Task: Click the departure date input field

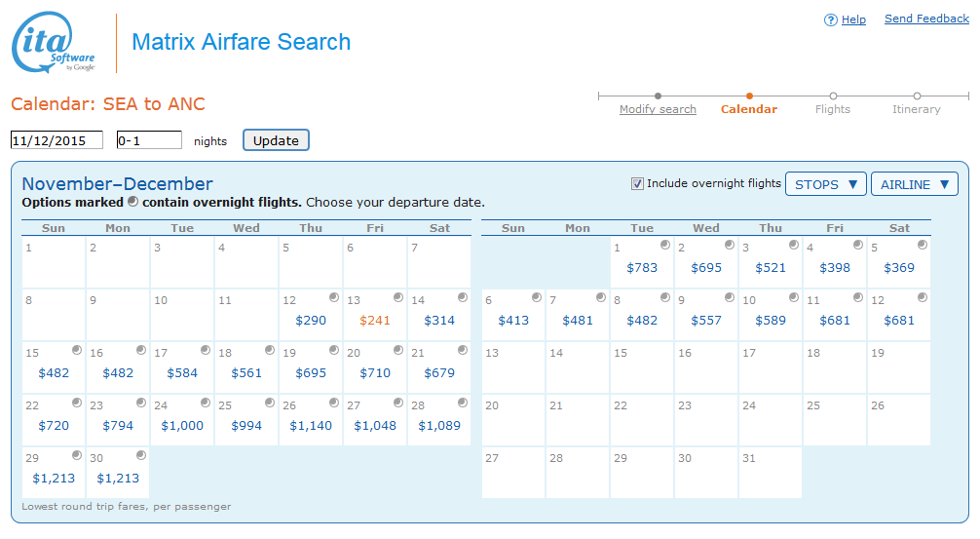Action: point(57,140)
